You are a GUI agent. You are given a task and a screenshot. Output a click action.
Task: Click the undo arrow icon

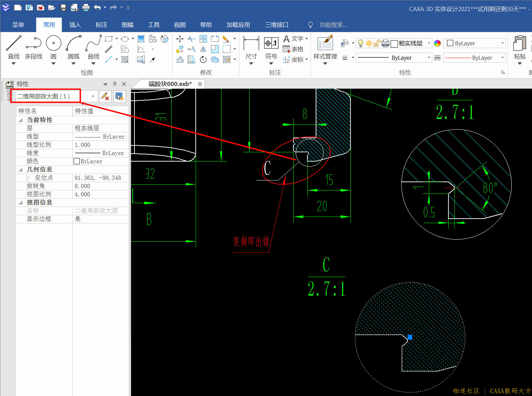point(97,7)
